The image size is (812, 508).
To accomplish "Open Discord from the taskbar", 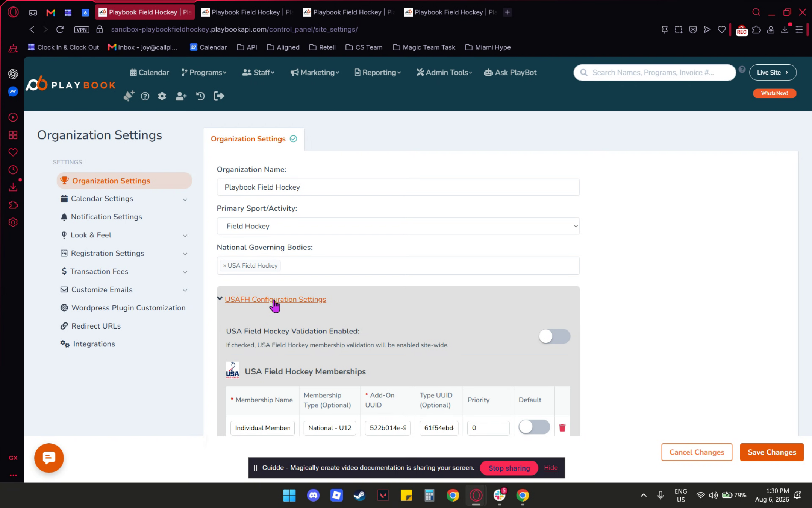I will pos(313,495).
